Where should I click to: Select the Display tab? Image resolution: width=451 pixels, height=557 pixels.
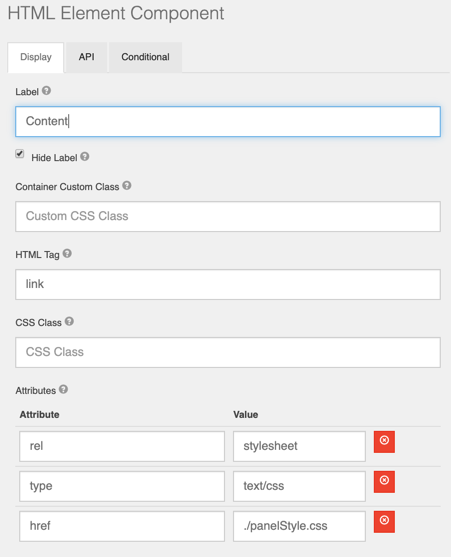click(36, 58)
